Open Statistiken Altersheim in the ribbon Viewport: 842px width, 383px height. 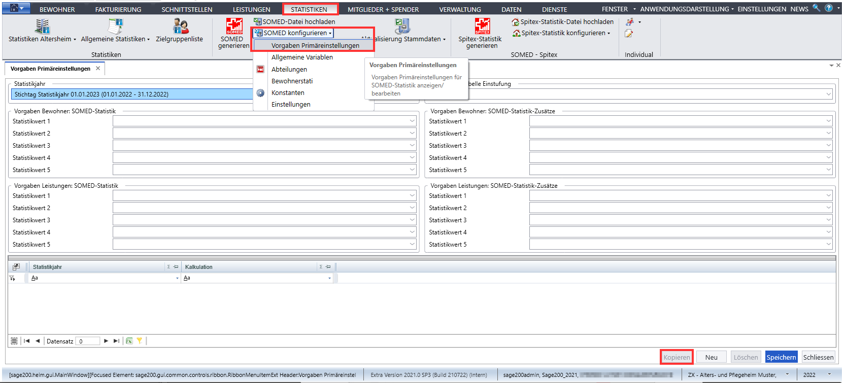42,31
